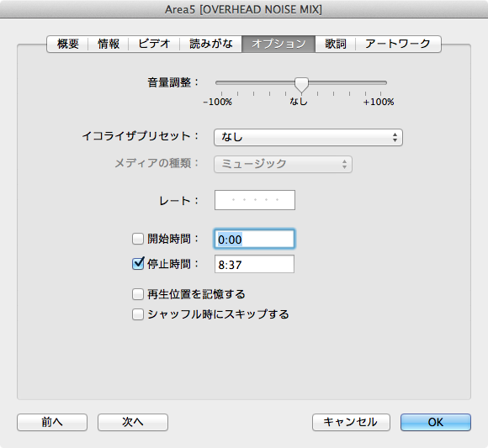Click the 音量調整 slider thumb
The height and width of the screenshot is (448, 488).
point(301,85)
